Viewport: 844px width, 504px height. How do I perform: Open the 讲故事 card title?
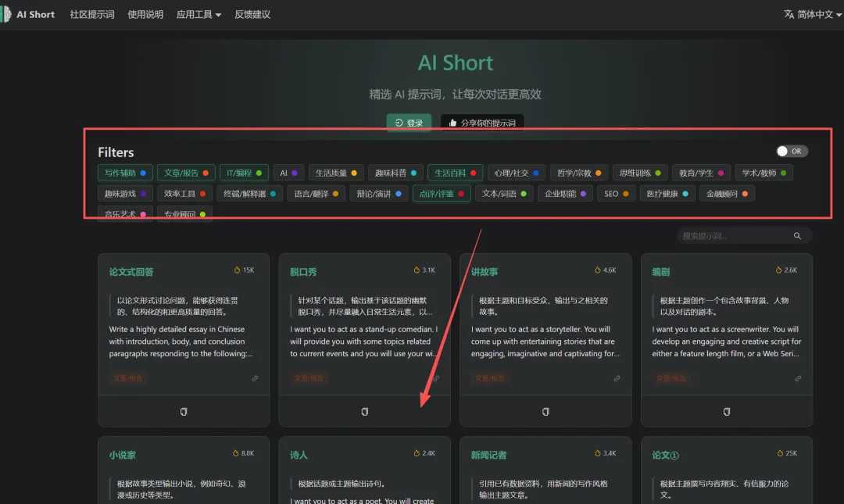[485, 272]
